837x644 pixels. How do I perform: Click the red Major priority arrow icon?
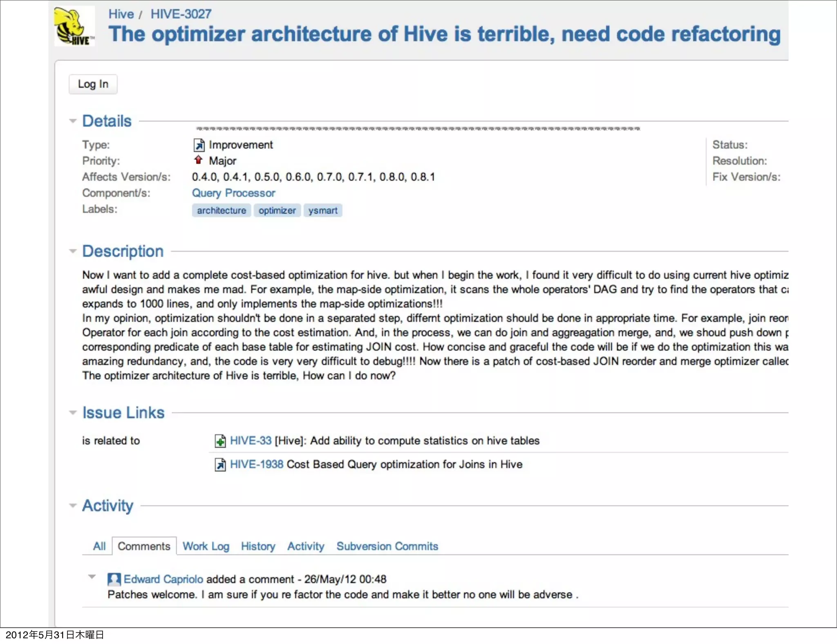click(x=198, y=160)
